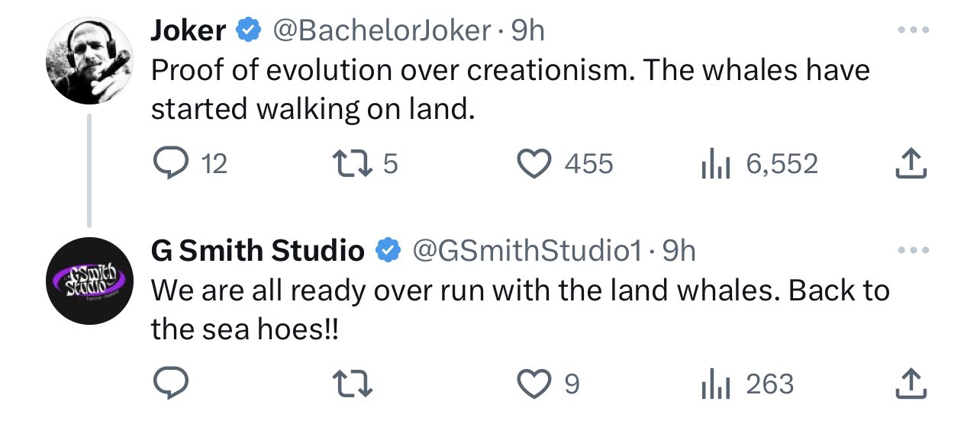This screenshot has width=980, height=427.
Task: Open more options on G Smith Studio's tweet
Action: coord(914,250)
